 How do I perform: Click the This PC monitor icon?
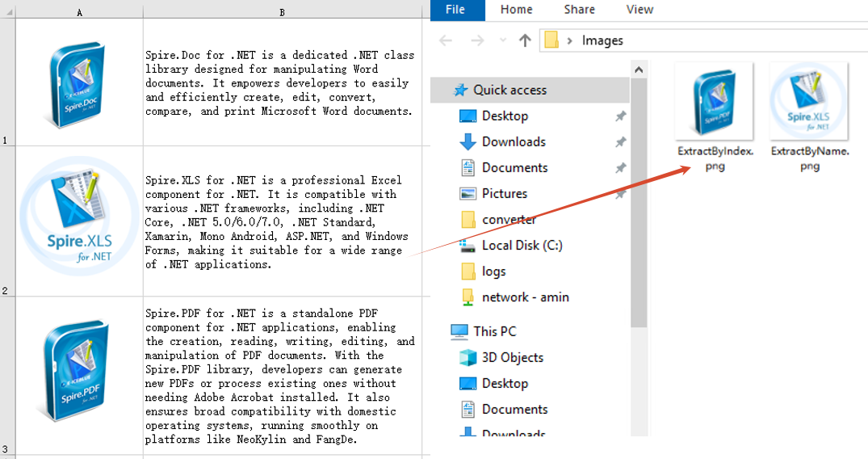click(x=459, y=331)
